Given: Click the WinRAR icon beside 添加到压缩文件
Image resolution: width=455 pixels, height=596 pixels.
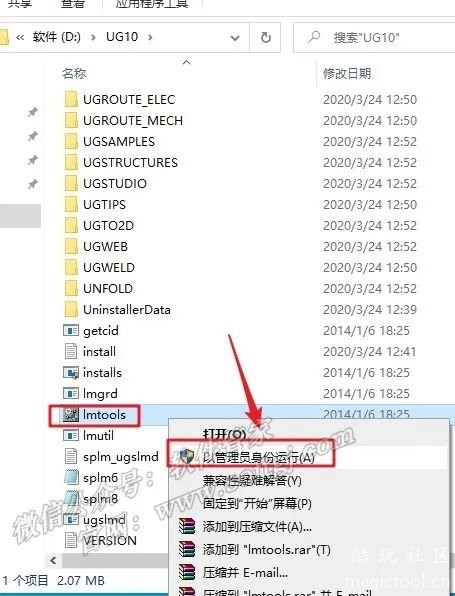Looking at the screenshot, I should coord(187,526).
